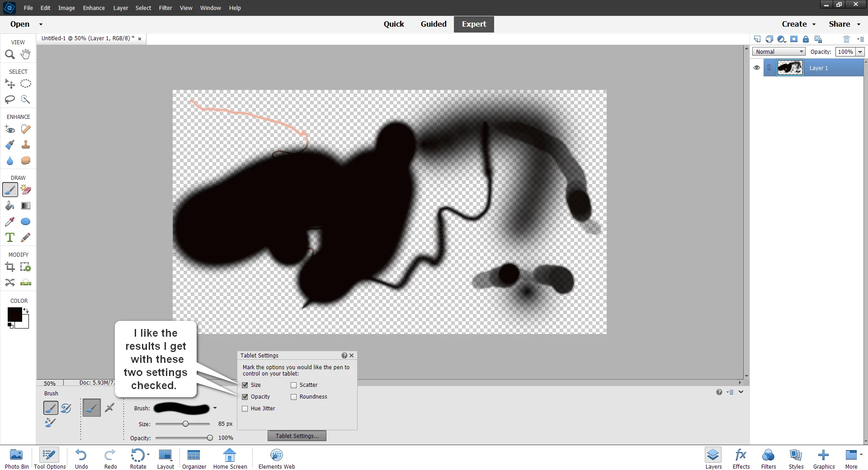Select the Gradient tool
Viewport: 868px width, 470px height.
pyautogui.click(x=26, y=206)
